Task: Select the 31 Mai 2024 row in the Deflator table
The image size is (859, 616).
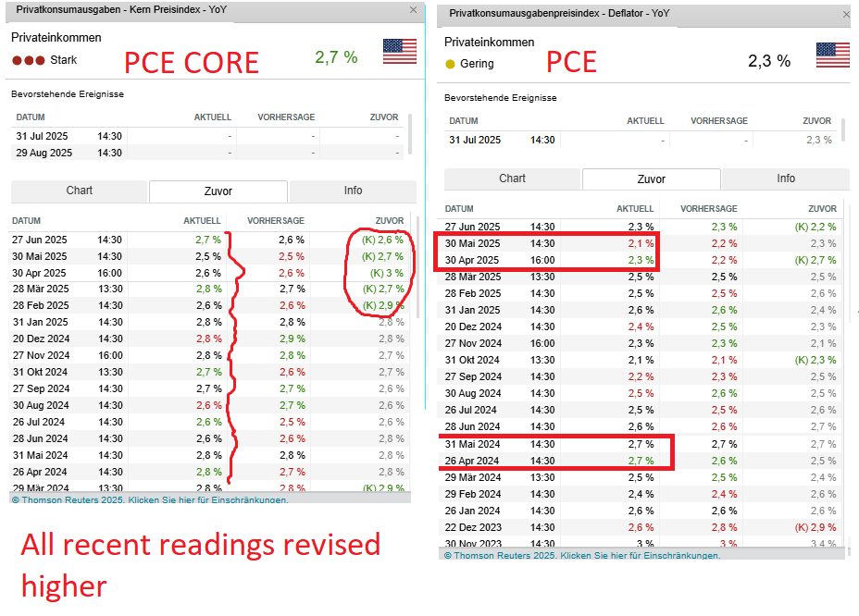Action: (641, 444)
